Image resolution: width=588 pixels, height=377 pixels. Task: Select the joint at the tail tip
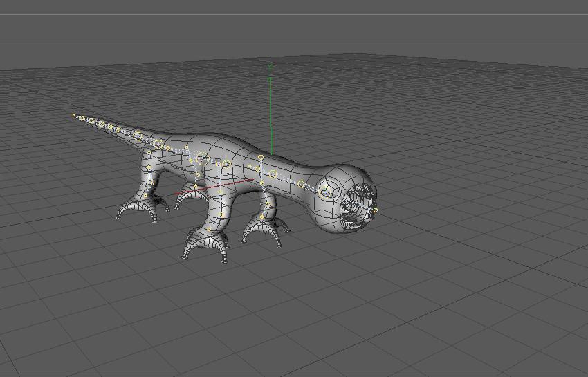point(74,116)
